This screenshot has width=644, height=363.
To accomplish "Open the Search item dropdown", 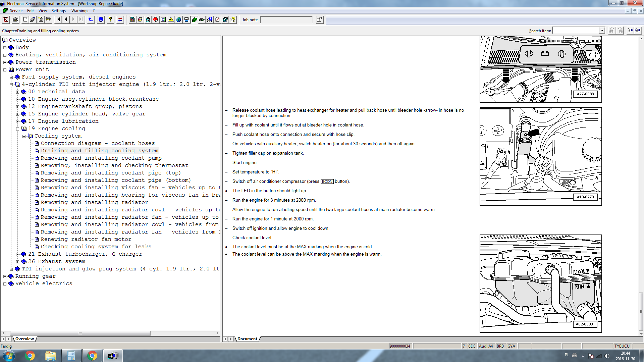I will (x=602, y=31).
